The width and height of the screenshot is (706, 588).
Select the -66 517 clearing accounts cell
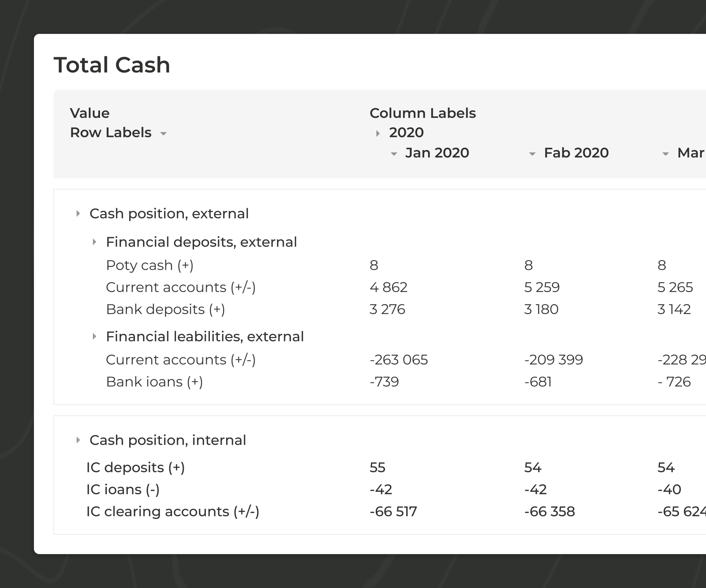click(393, 511)
